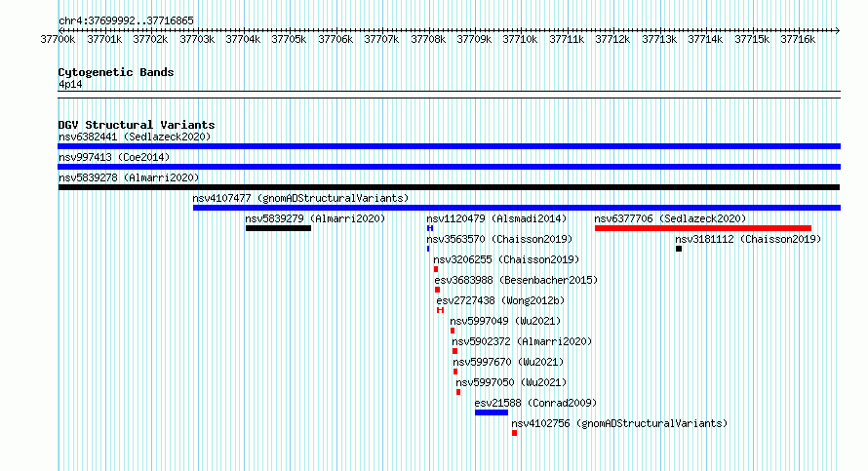The height and width of the screenshot is (471, 868).
Task: Open nsv6377706 (Sedlazeck2020) label
Action: click(x=670, y=218)
